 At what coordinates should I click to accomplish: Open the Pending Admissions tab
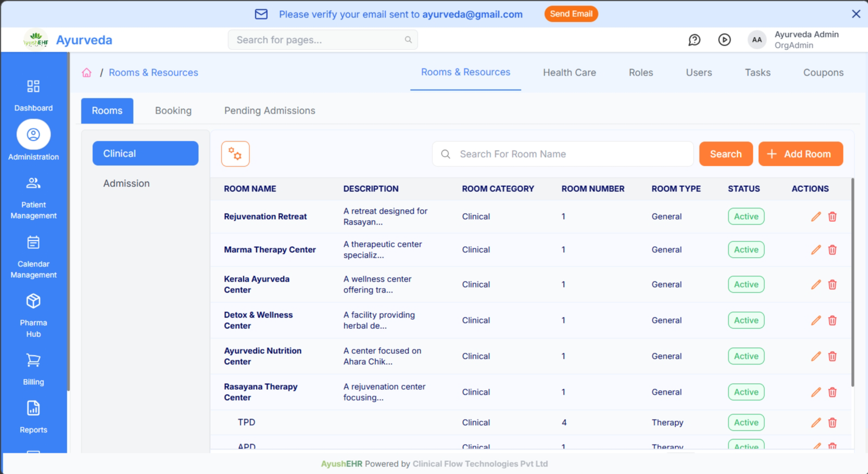click(x=269, y=110)
